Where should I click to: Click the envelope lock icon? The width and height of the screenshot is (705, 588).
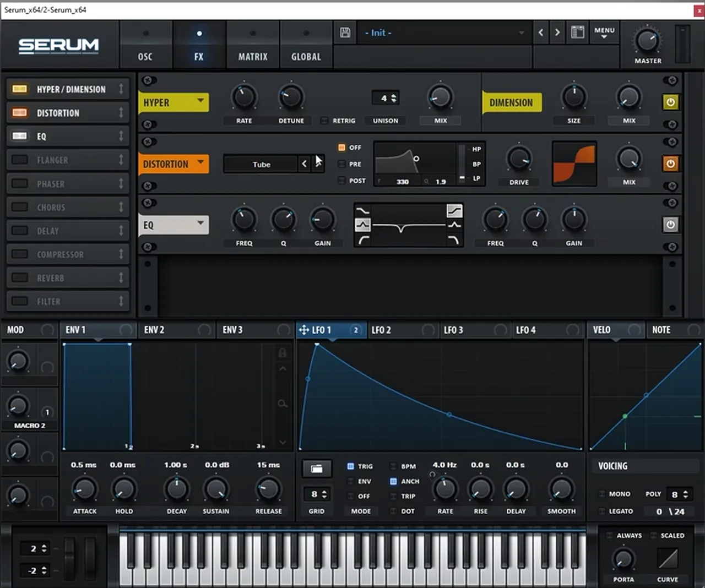283,352
